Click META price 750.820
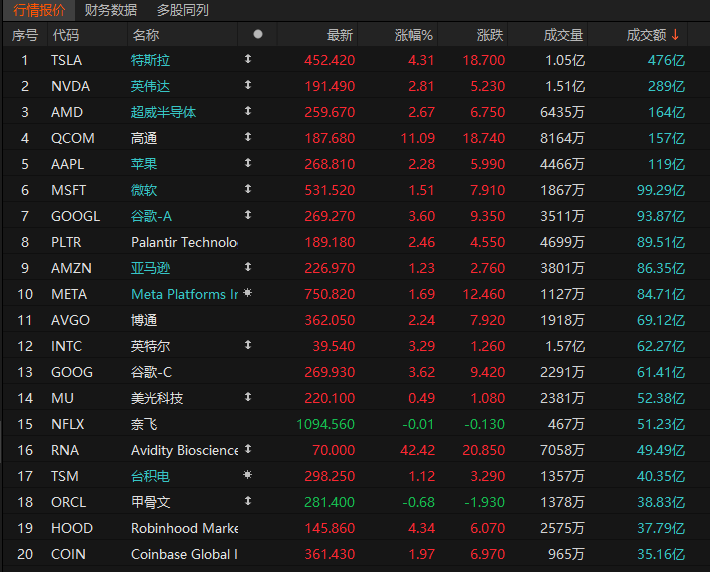The image size is (710, 572). 330,294
